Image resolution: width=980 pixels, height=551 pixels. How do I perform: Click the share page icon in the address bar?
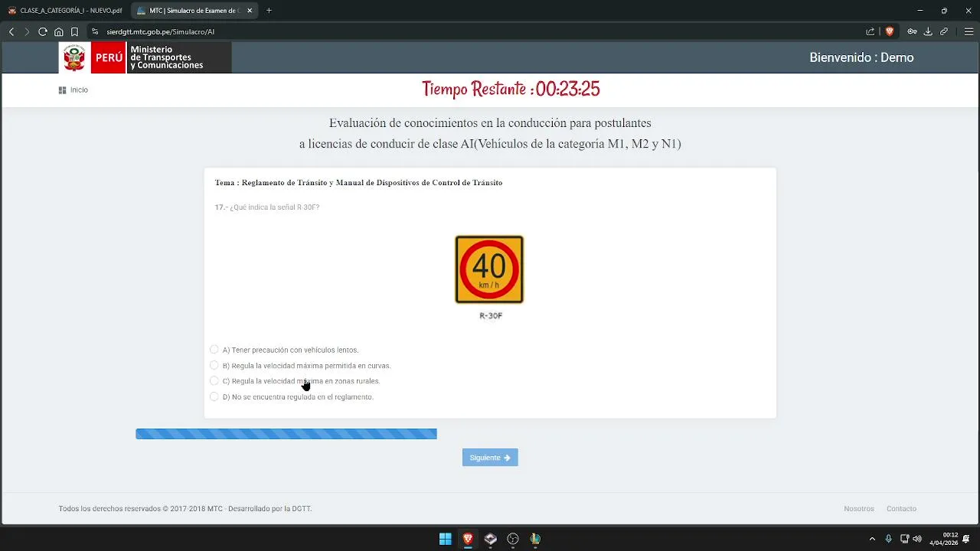click(871, 31)
